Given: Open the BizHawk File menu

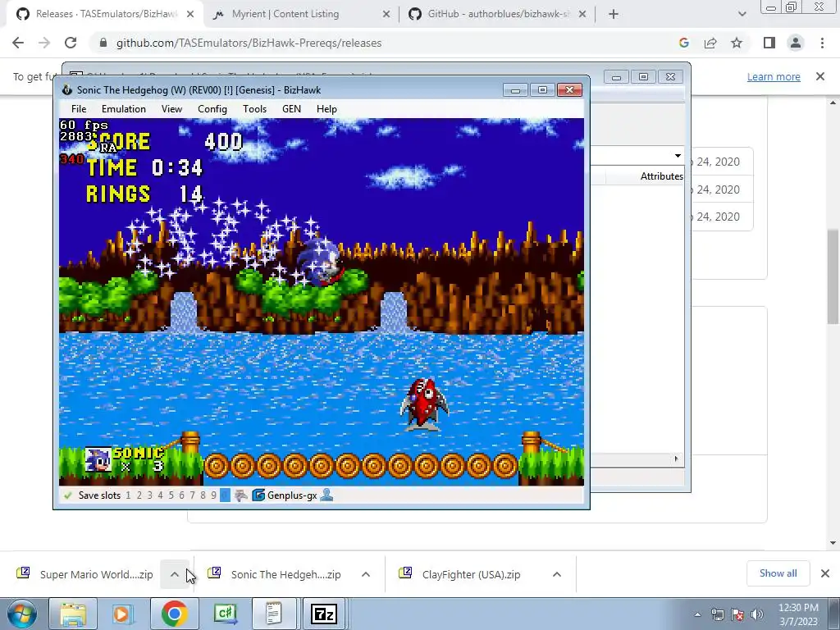Looking at the screenshot, I should coord(78,109).
